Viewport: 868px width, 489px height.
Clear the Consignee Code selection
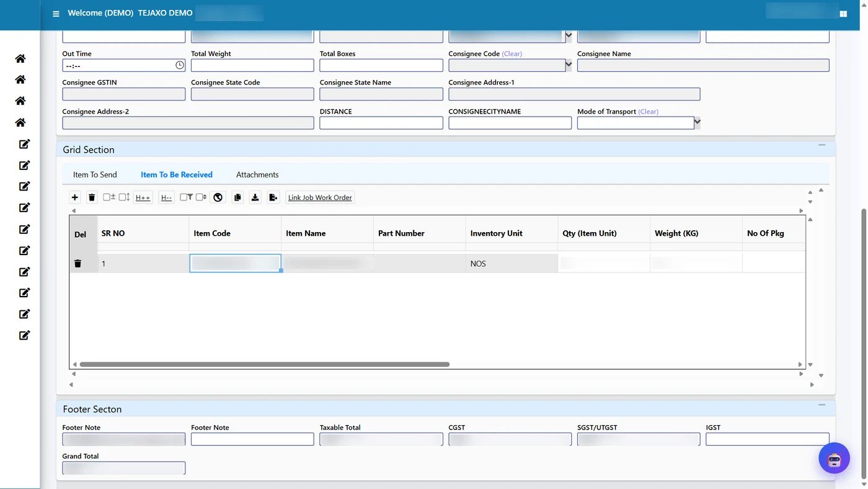[x=512, y=54]
